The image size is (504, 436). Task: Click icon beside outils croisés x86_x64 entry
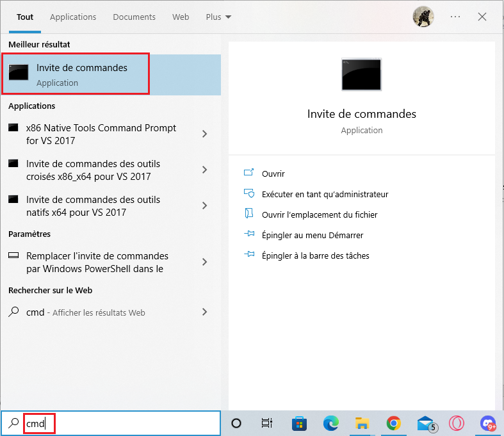point(13,163)
